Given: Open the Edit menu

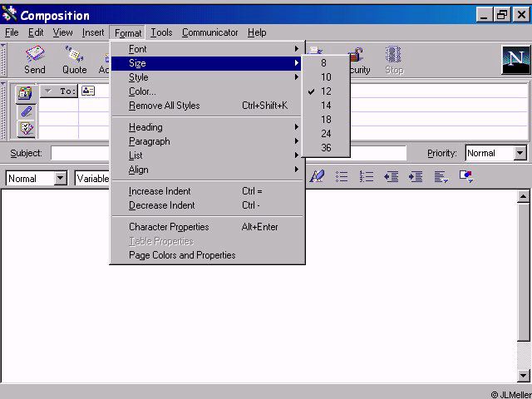Looking at the screenshot, I should coord(36,32).
